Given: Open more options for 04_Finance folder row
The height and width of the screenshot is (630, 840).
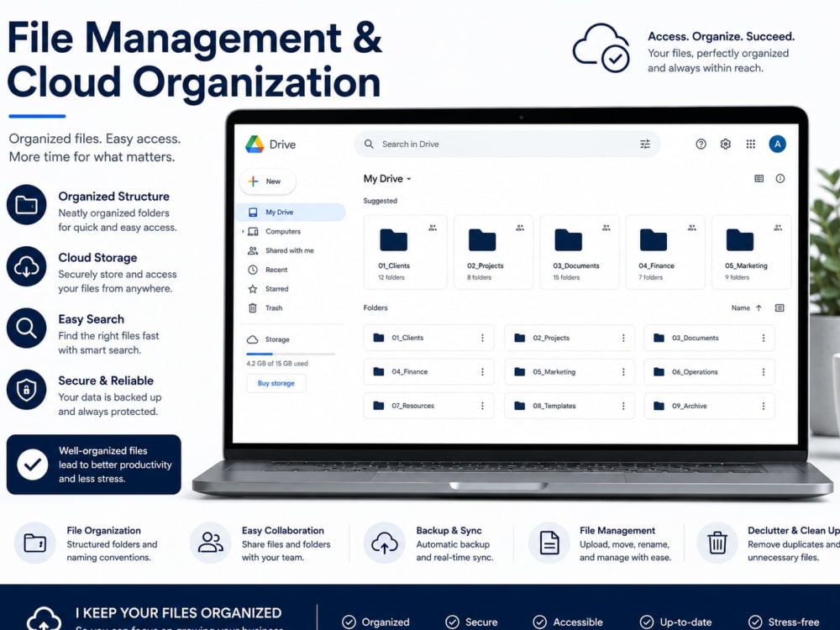Looking at the screenshot, I should point(482,372).
